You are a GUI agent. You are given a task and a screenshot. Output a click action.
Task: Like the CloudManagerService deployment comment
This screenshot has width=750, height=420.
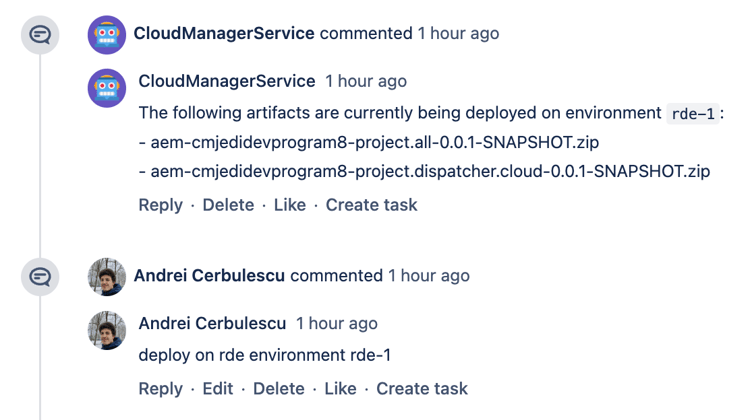289,205
